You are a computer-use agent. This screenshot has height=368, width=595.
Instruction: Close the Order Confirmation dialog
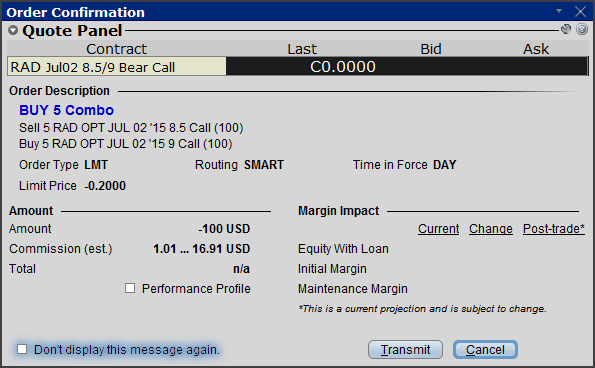(x=581, y=11)
